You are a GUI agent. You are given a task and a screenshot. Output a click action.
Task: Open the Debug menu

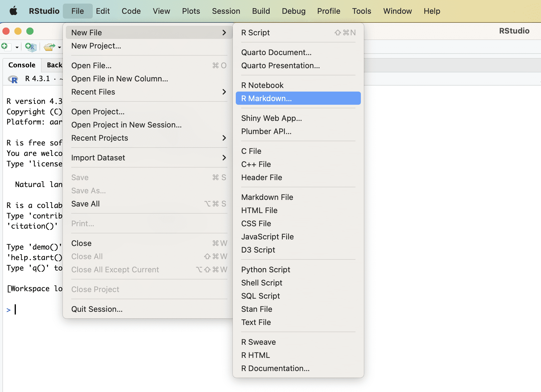(x=294, y=11)
